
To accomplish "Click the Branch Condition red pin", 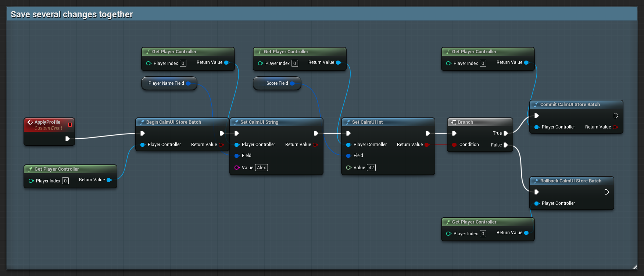I will (455, 145).
